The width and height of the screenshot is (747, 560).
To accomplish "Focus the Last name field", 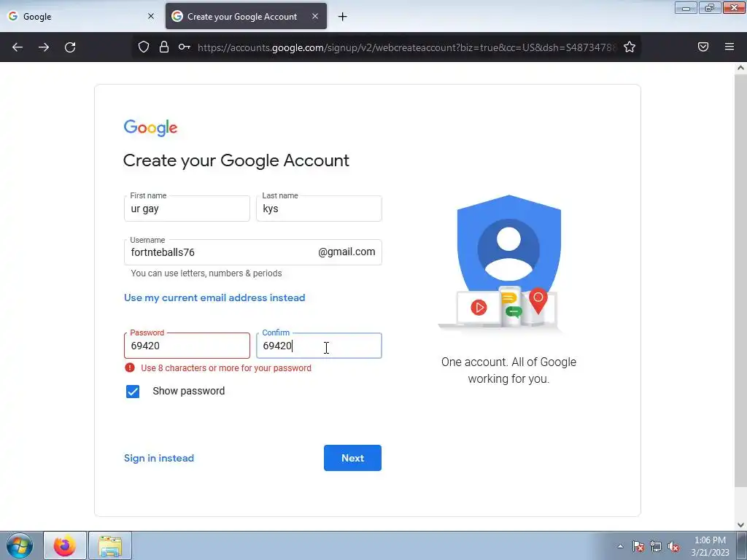I will [319, 209].
